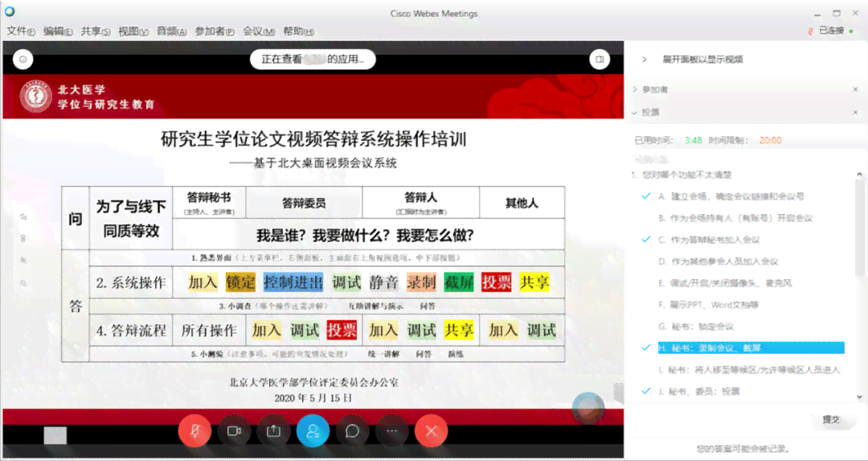Click the notice 您的答案可能会被记录
The width and height of the screenshot is (868, 461).
743,448
